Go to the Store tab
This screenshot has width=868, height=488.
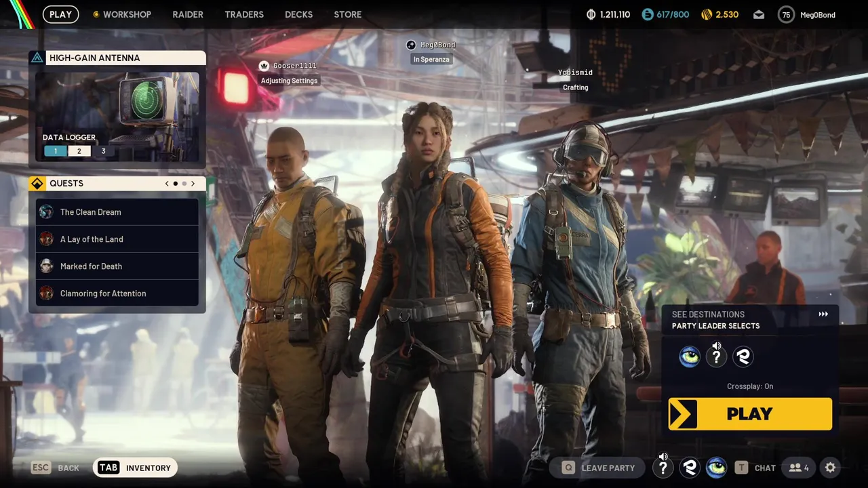(348, 14)
